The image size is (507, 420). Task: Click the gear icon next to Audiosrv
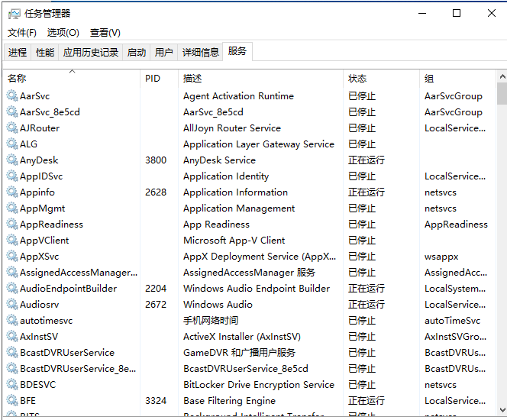coord(12,305)
